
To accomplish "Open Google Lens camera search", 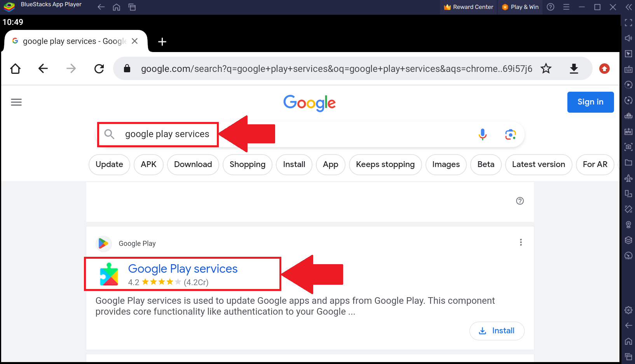I will click(x=511, y=134).
